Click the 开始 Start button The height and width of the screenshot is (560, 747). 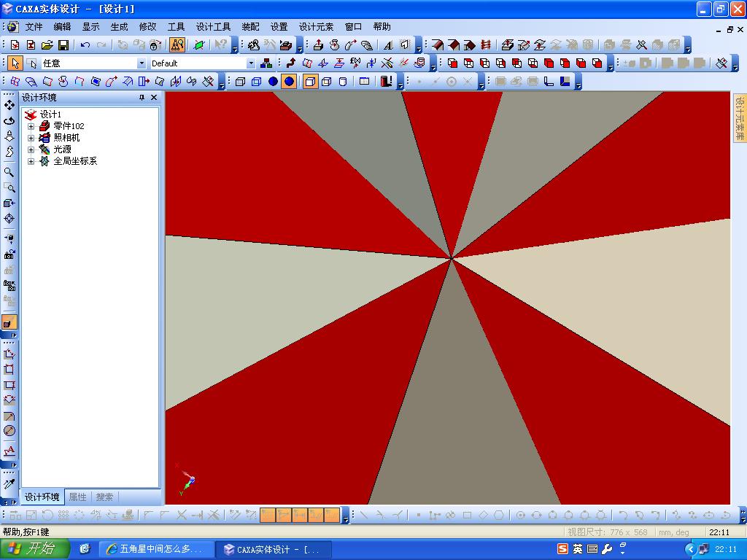tap(35, 549)
